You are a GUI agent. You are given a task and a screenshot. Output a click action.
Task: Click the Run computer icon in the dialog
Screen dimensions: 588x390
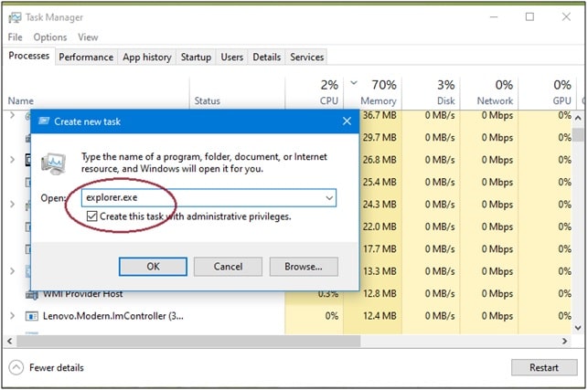point(53,163)
